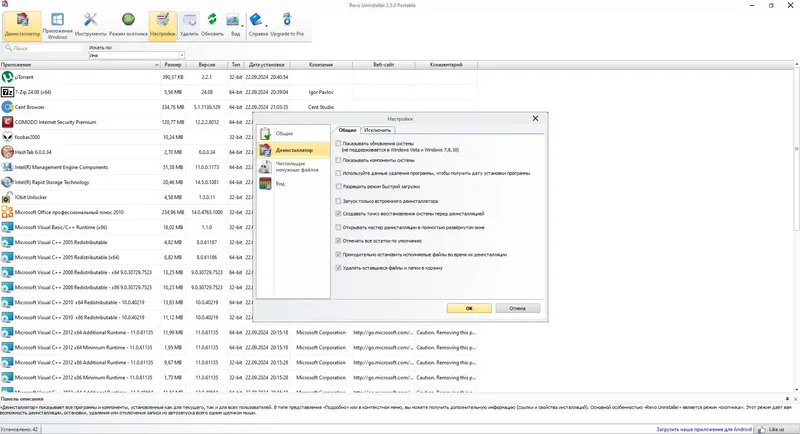The height and width of the screenshot is (434, 800).
Task: Open the Искать по combo box
Action: (x=137, y=55)
